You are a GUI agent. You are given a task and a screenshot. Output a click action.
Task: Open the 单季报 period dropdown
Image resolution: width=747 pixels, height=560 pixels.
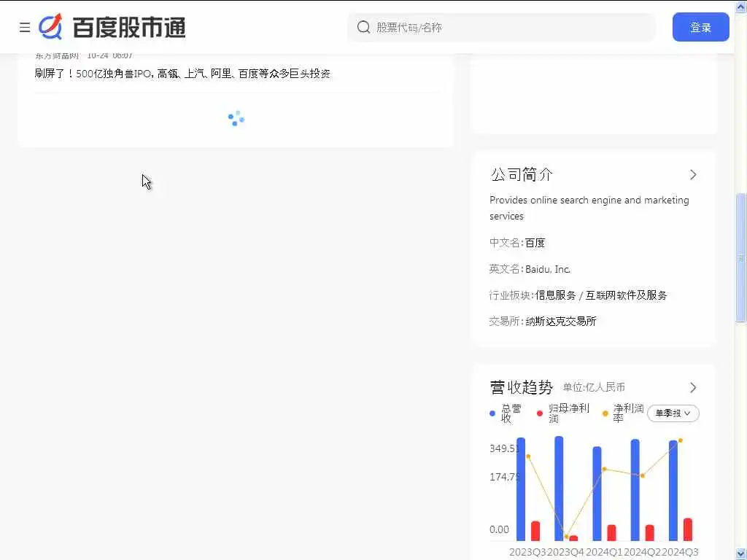[x=673, y=413]
